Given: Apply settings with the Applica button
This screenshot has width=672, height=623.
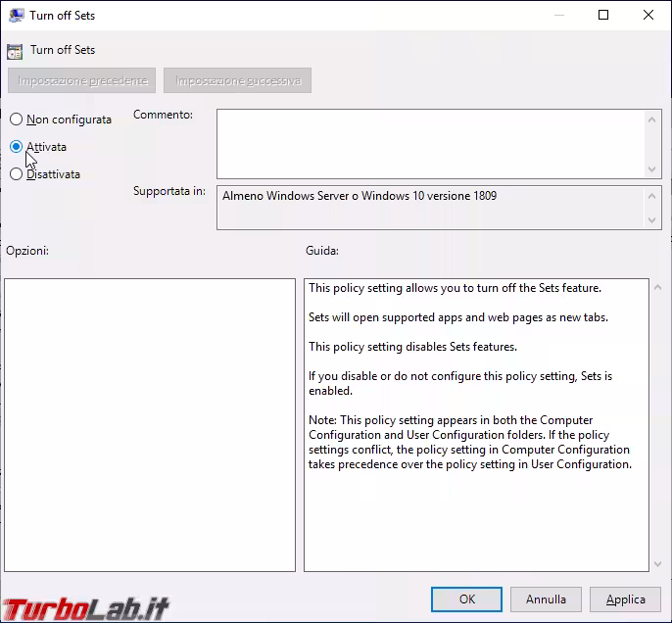Looking at the screenshot, I should (x=625, y=599).
